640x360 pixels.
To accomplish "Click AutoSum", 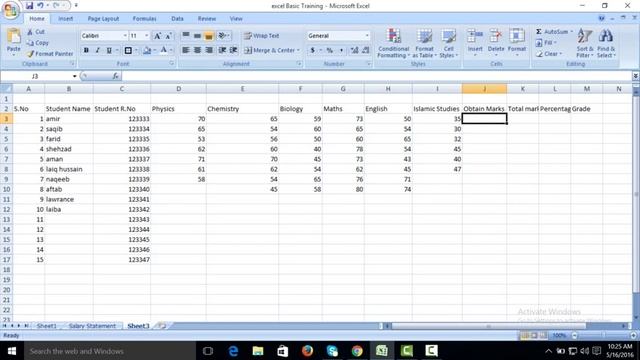I will coord(551,32).
